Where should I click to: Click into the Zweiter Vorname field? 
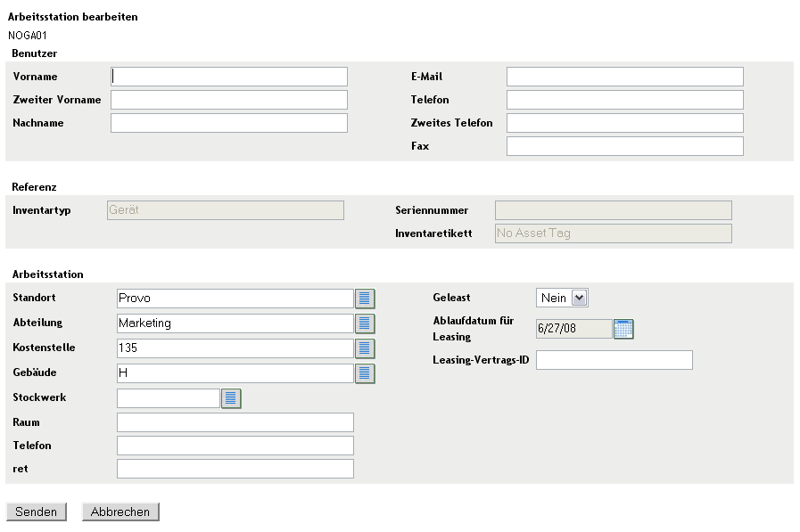click(229, 100)
